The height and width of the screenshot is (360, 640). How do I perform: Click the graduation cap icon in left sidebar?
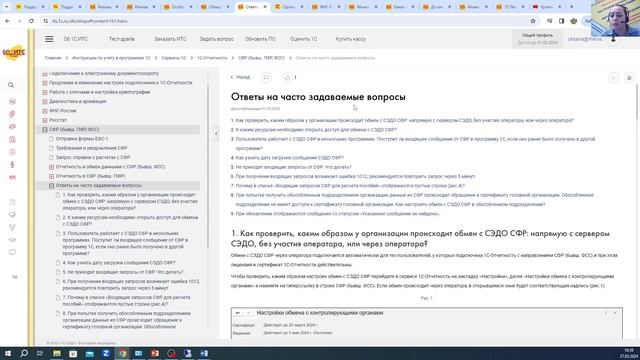12,240
